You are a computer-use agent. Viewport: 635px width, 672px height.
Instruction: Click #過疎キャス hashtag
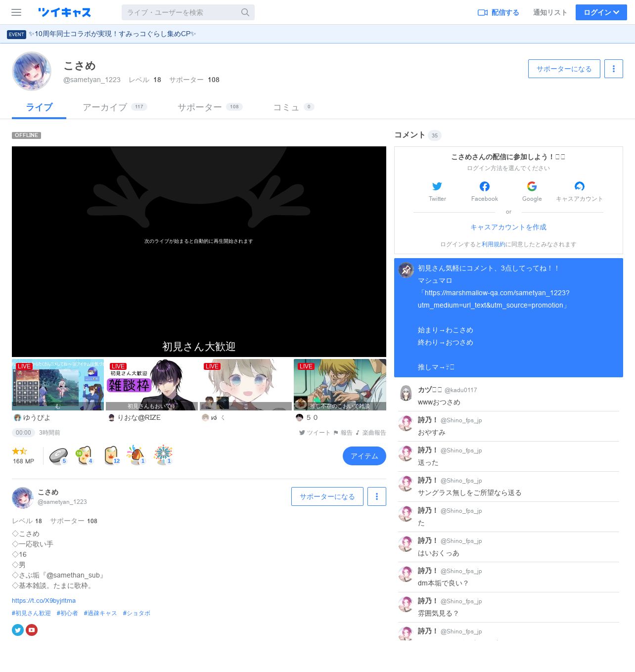coord(100,613)
